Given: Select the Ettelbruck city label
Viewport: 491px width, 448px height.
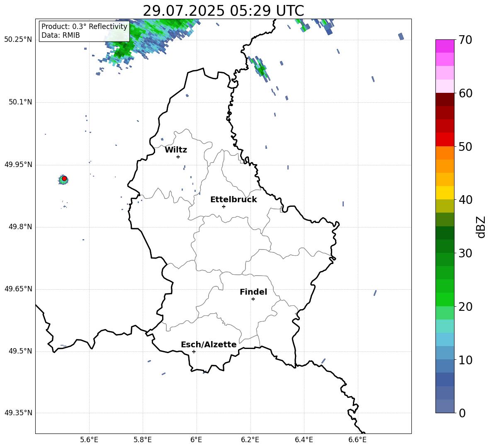Looking at the screenshot, I should pyautogui.click(x=233, y=200).
